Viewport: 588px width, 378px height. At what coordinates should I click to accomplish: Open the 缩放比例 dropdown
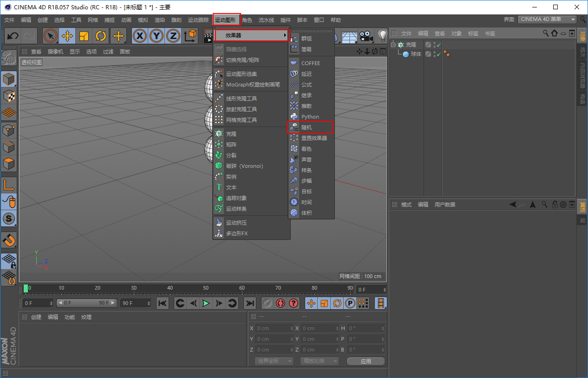[320, 361]
